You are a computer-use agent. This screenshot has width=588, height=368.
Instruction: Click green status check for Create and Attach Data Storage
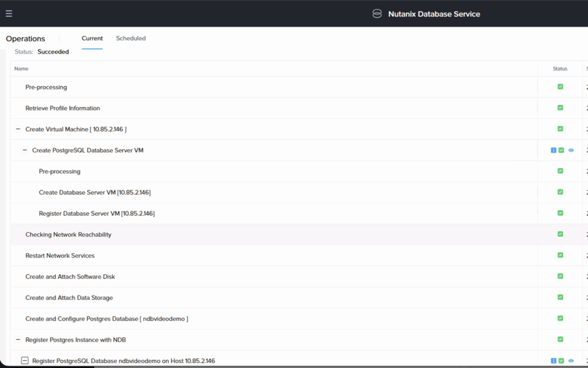(560, 297)
